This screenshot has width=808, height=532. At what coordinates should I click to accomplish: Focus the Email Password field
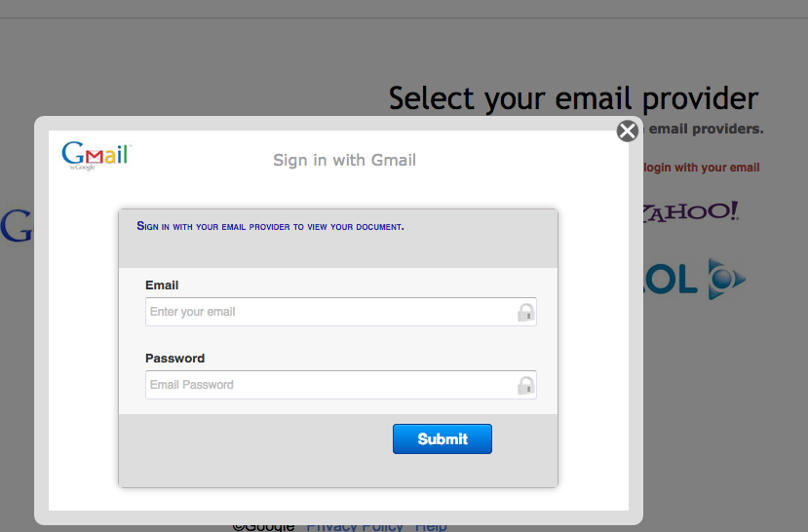pos(329,385)
